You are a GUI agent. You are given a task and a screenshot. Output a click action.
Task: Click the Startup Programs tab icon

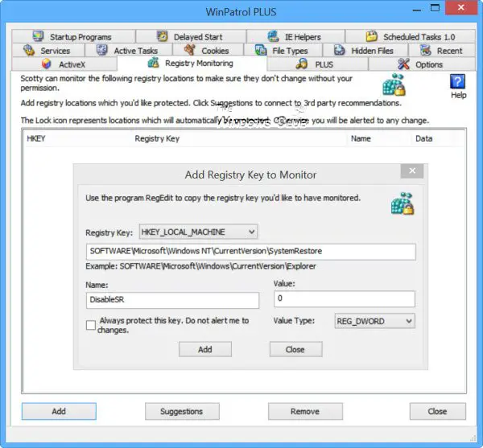38,36
